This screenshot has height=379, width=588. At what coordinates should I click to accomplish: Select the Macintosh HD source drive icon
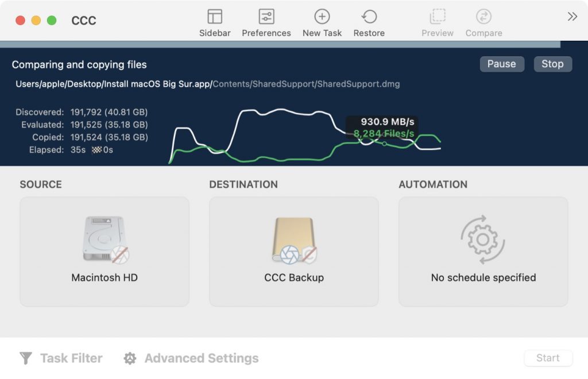pos(105,239)
